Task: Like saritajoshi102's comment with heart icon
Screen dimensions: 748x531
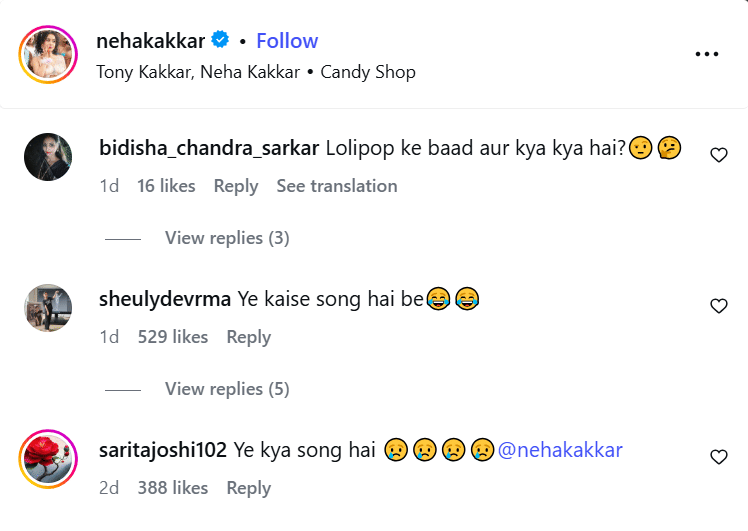Action: [x=718, y=457]
